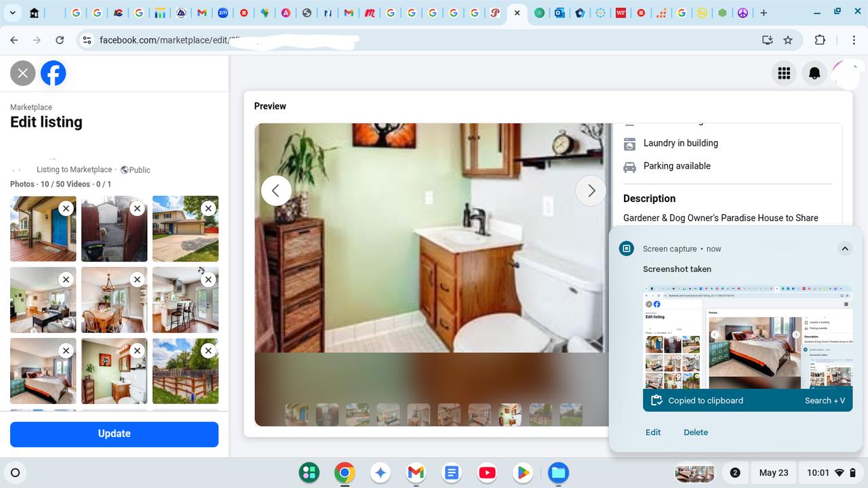868x488 pixels.
Task: Click the Facebook logo icon
Action: (54, 73)
